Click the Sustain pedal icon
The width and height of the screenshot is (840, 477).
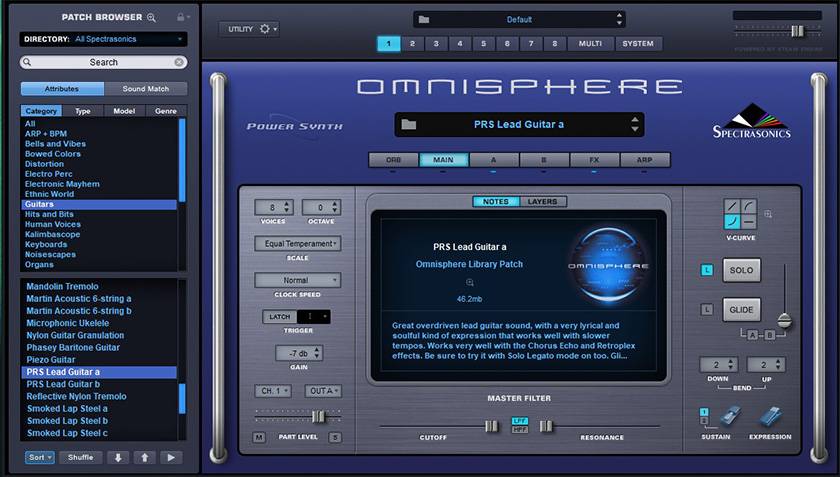click(x=729, y=418)
